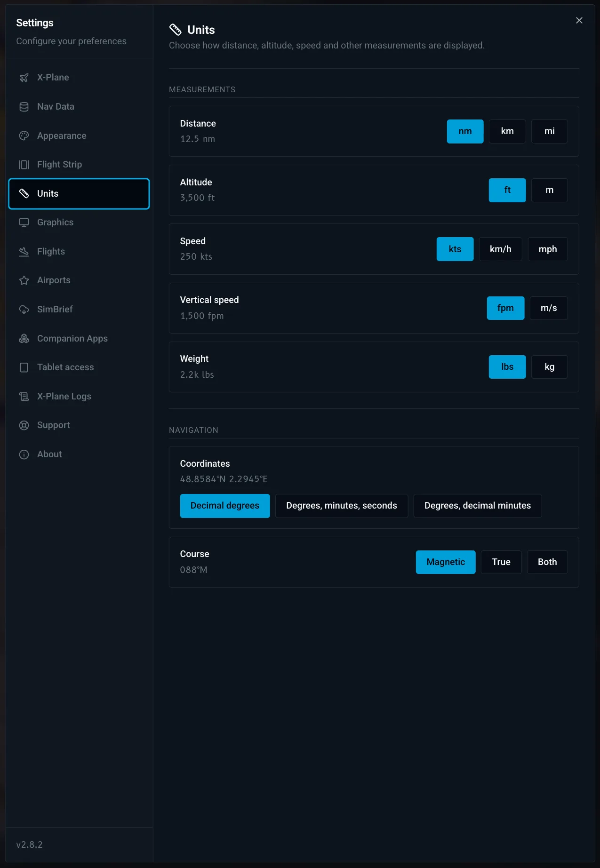The image size is (600, 868).
Task: Click the 12.5 nm distance preview
Action: (198, 139)
